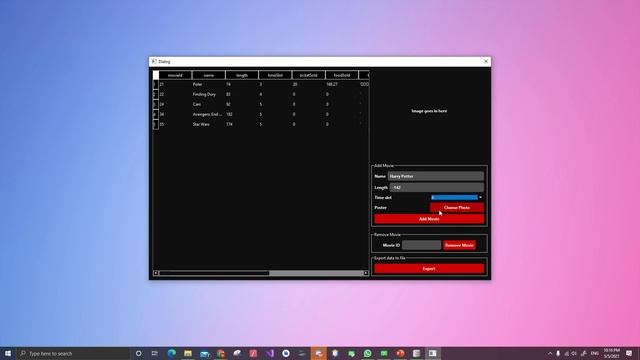Click the orange highlighted taskbar app icon
Viewport: 640px width, 360px height.
tap(319, 353)
